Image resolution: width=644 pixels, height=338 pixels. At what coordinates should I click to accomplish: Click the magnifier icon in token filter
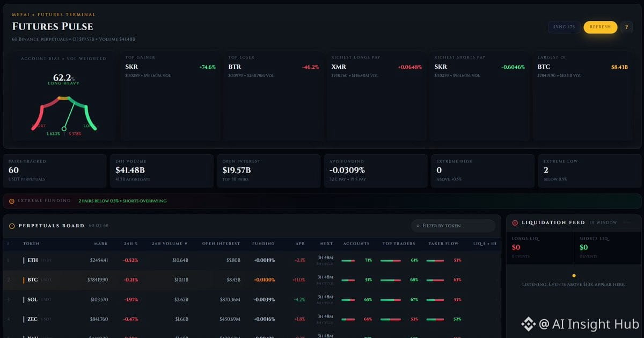pos(418,226)
